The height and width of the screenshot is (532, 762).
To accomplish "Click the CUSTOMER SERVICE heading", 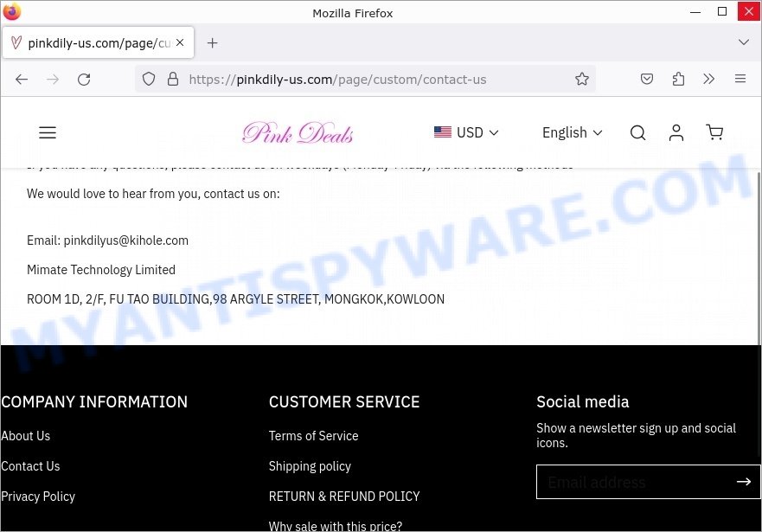I will pyautogui.click(x=344, y=401).
